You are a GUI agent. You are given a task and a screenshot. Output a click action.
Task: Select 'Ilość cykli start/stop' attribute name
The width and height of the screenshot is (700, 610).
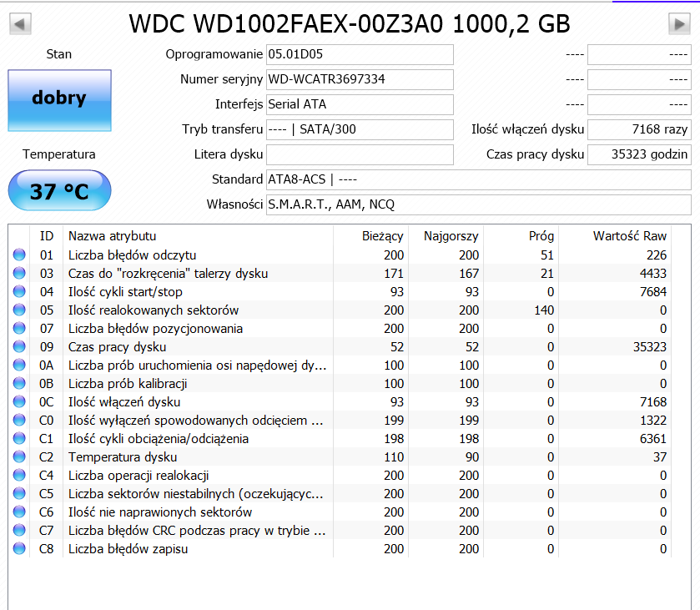coord(125,291)
